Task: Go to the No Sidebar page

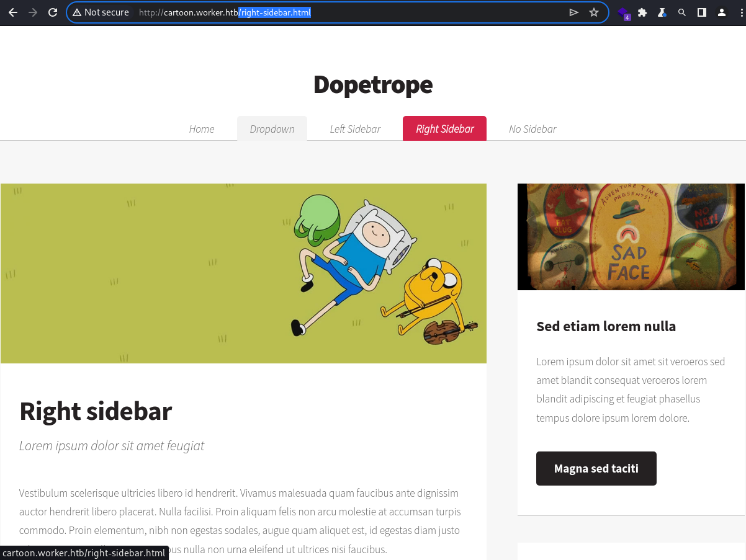Action: click(533, 128)
